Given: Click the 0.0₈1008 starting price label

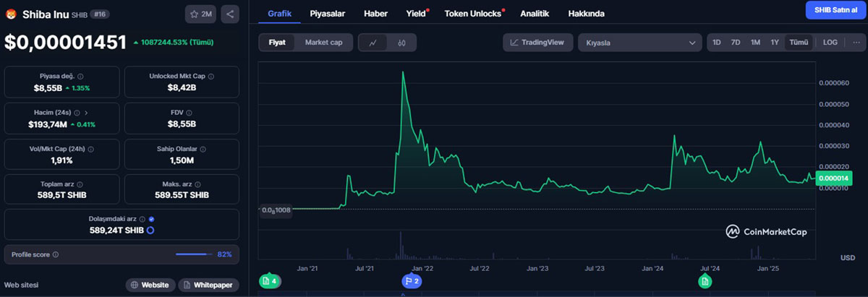Looking at the screenshot, I should coord(276,210).
